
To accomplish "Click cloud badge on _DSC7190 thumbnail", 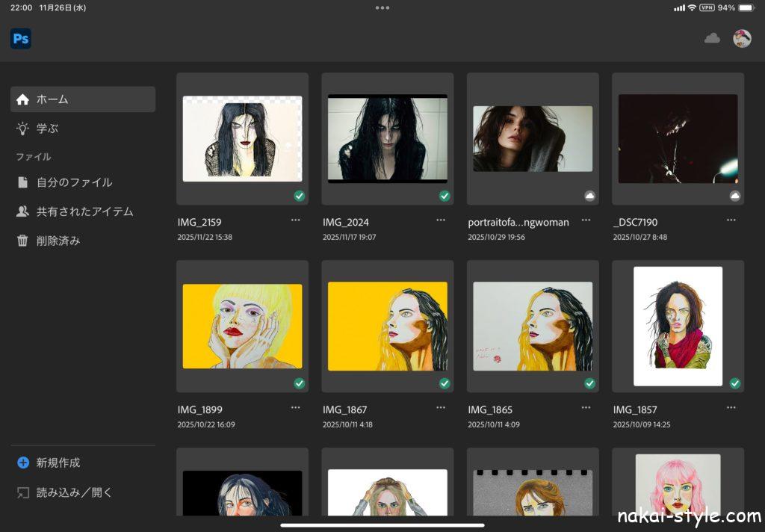I will [x=735, y=196].
